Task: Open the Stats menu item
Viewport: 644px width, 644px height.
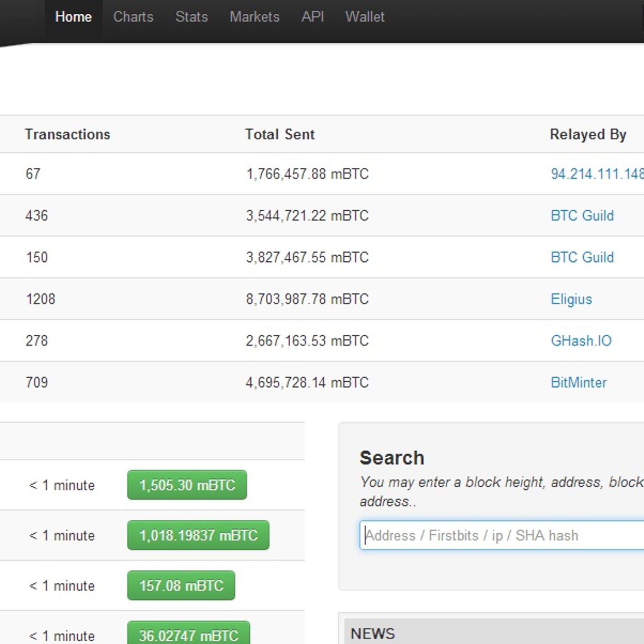Action: point(191,17)
